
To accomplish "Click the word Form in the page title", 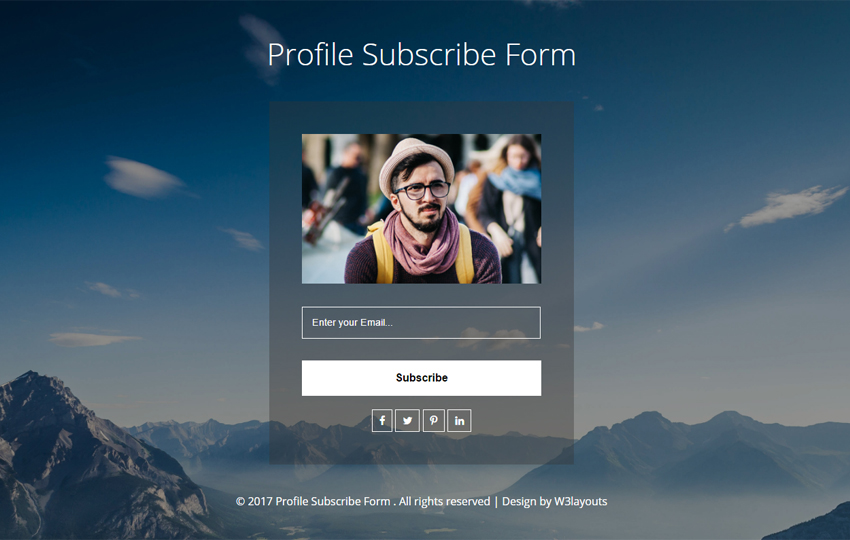I will 540,55.
